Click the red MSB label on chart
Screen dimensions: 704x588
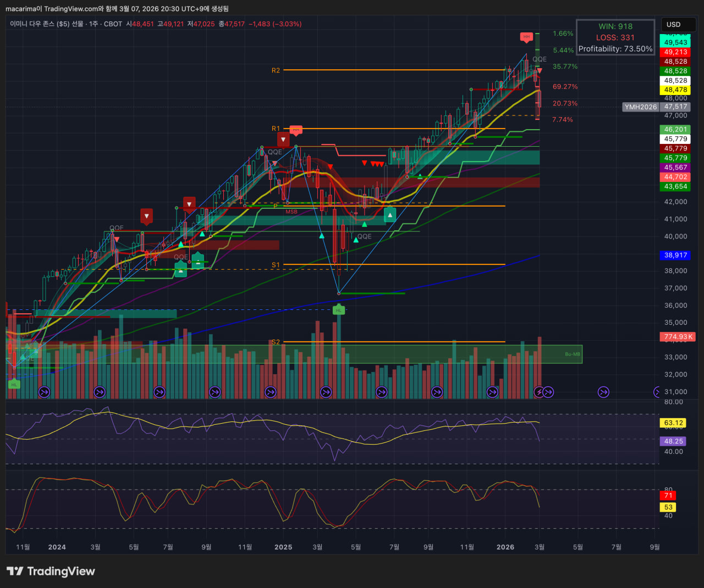[291, 212]
